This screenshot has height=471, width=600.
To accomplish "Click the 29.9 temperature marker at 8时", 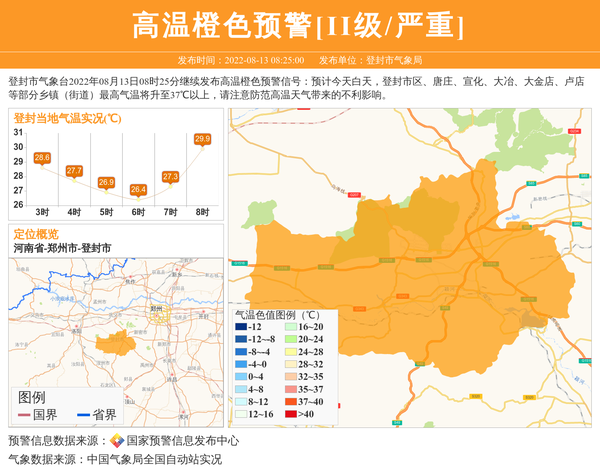I will click(x=202, y=139).
